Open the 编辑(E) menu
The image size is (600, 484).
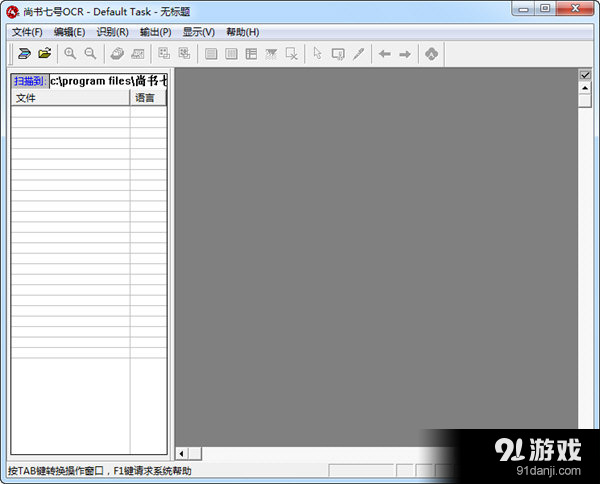coord(69,32)
